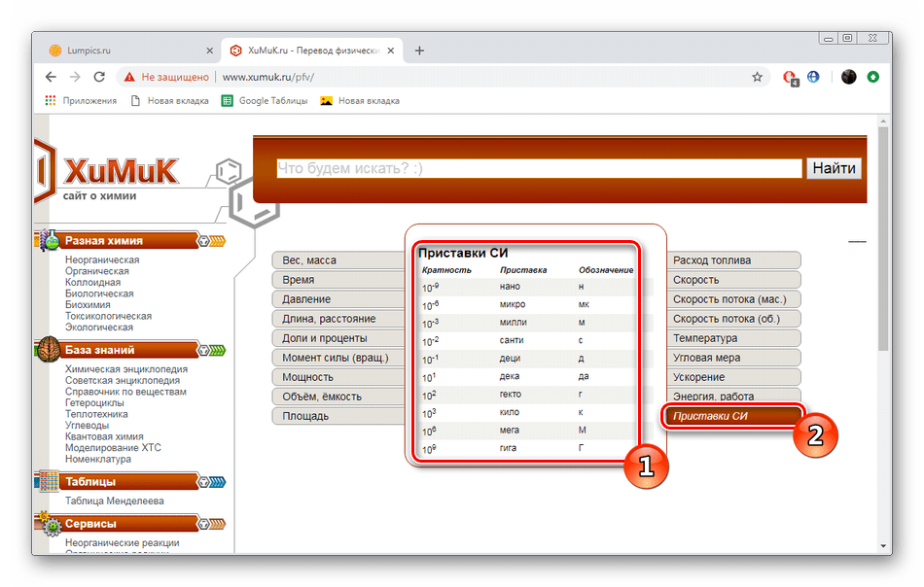Reload the page with the refresh icon
Image resolution: width=924 pixels, height=587 pixels.
coord(99,77)
